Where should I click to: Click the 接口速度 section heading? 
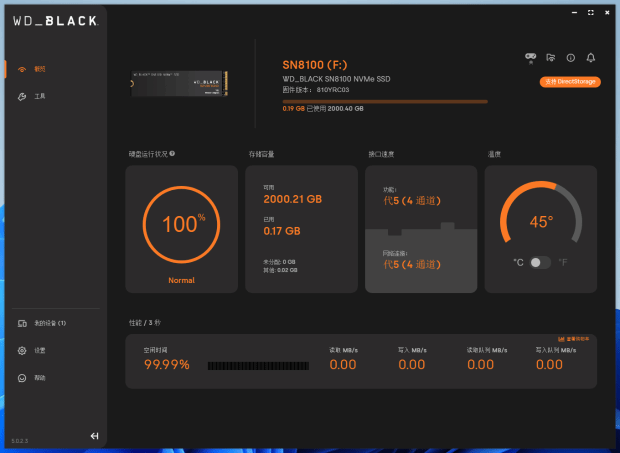(381, 154)
